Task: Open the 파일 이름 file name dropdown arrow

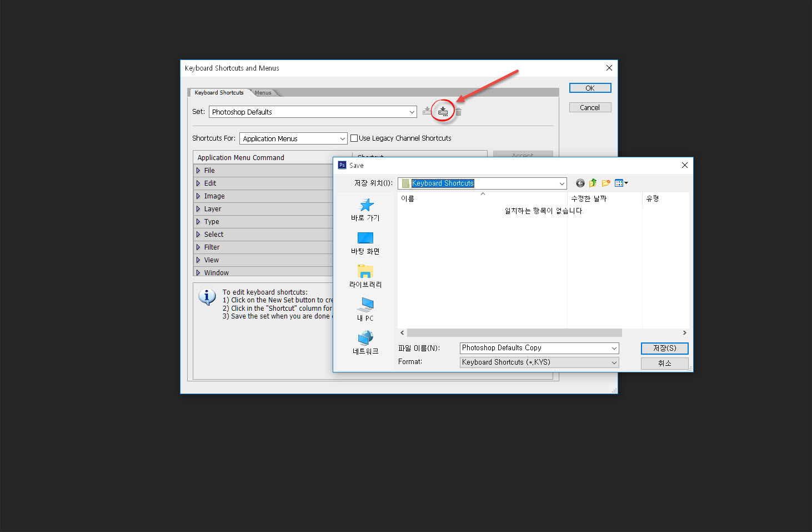Action: pos(614,348)
